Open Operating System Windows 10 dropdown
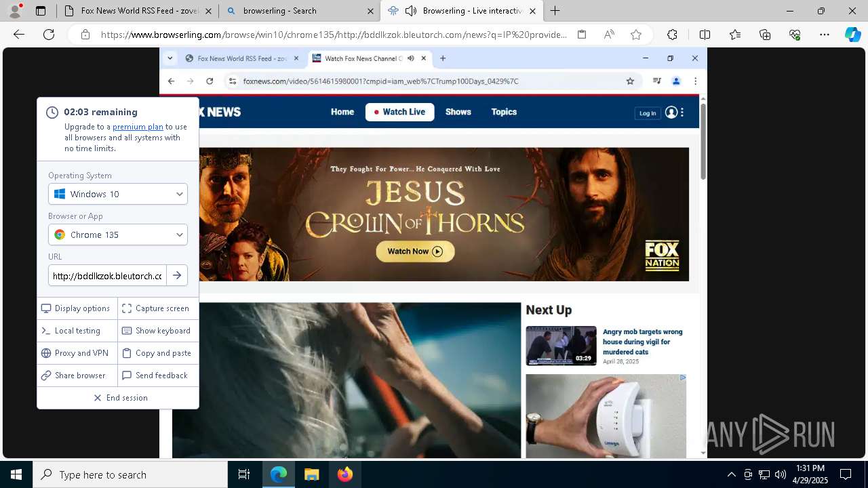 (118, 194)
